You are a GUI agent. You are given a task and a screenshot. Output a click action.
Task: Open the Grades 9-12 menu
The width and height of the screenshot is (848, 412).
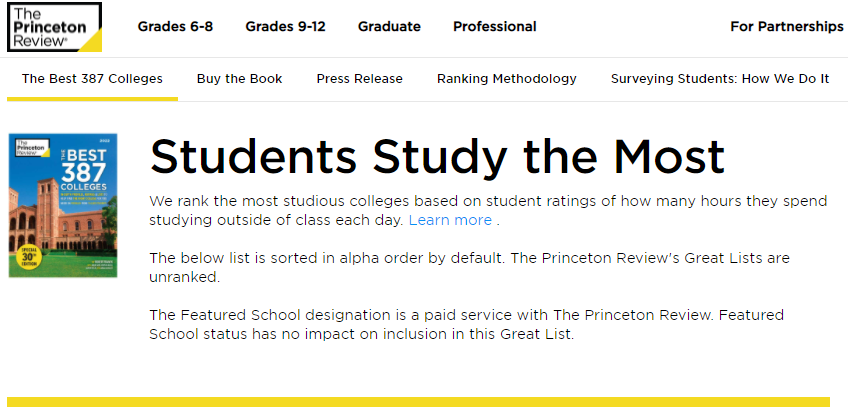[285, 27]
